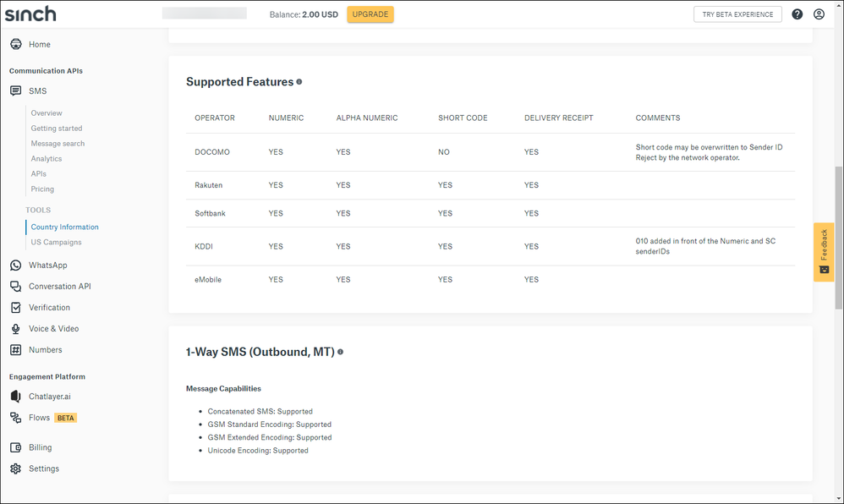The width and height of the screenshot is (844, 504).
Task: Click the Message Capabilities subheading
Action: (223, 388)
